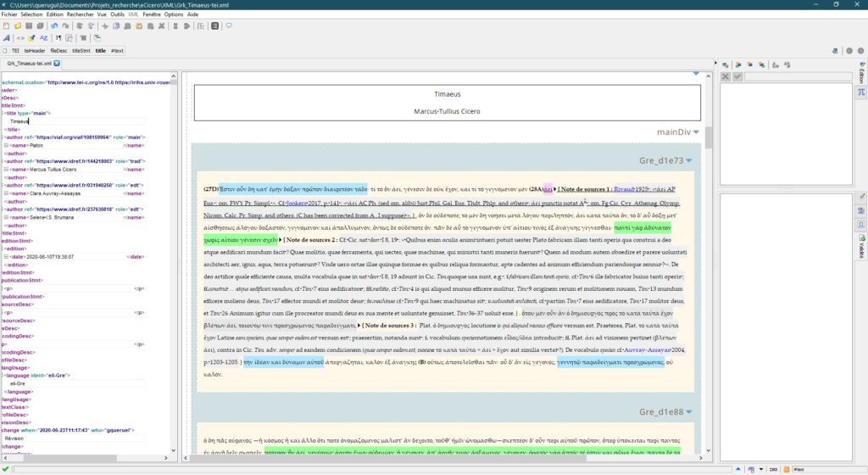The width and height of the screenshot is (868, 475).
Task: Open the Options menu
Action: pos(173,14)
